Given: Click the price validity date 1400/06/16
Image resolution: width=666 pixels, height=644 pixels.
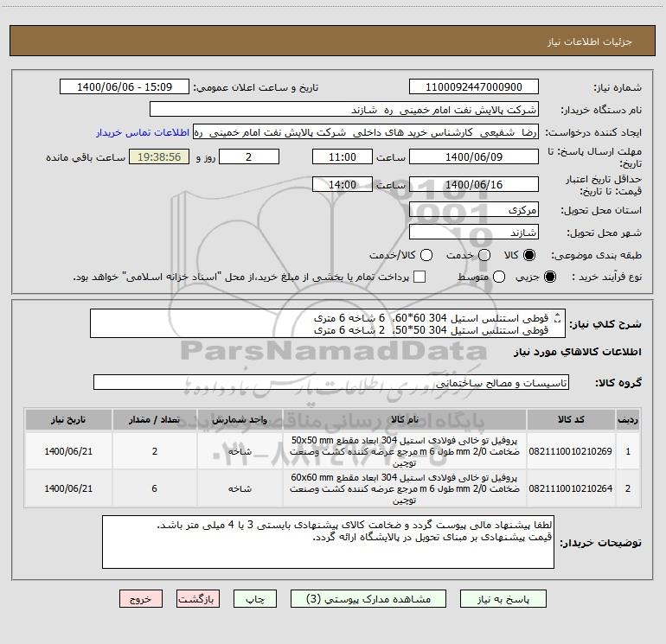Looking at the screenshot, I should (x=474, y=184).
